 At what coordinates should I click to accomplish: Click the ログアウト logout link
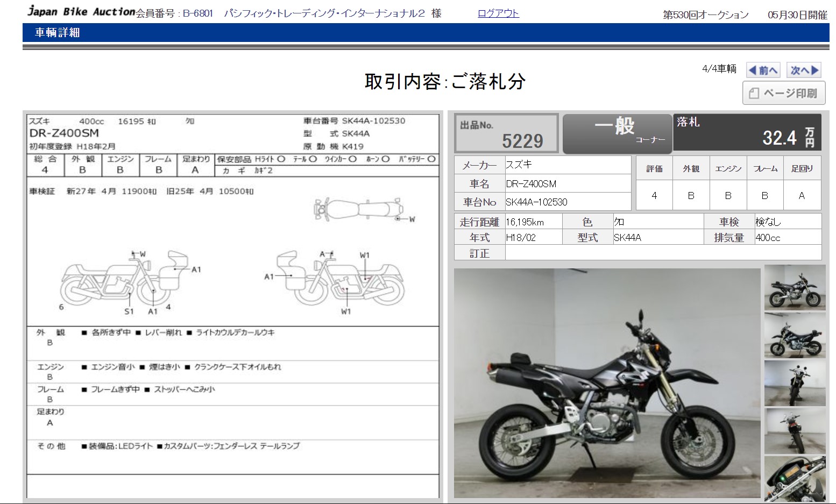click(x=498, y=13)
